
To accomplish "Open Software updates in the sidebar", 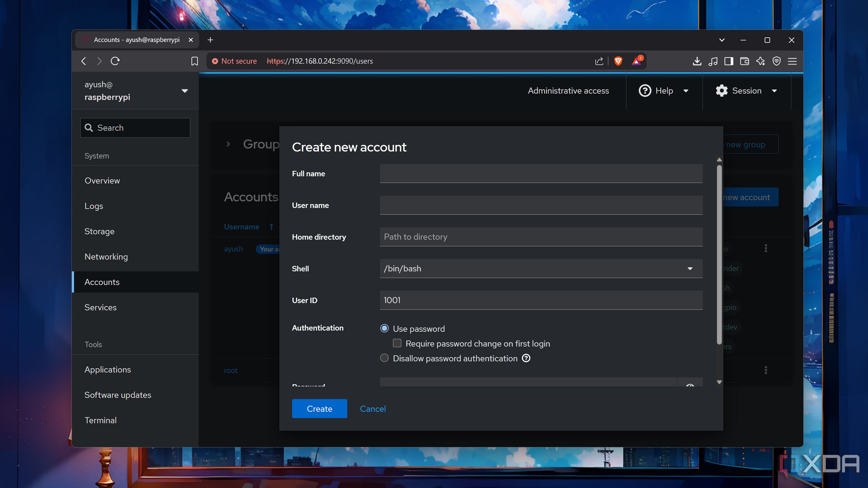I will (135, 395).
